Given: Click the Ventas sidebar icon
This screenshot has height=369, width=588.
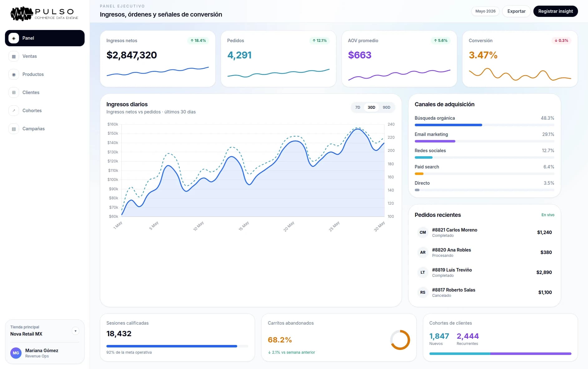Looking at the screenshot, I should 14,56.
